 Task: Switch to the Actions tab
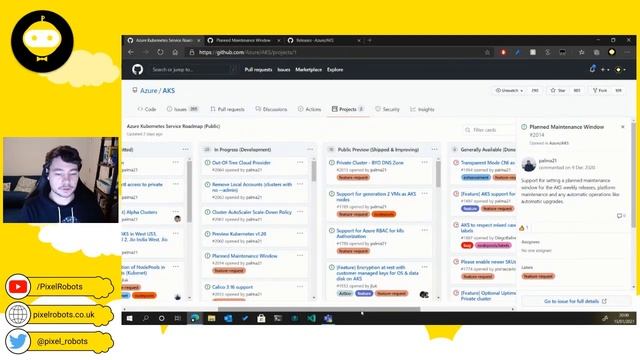point(309,109)
